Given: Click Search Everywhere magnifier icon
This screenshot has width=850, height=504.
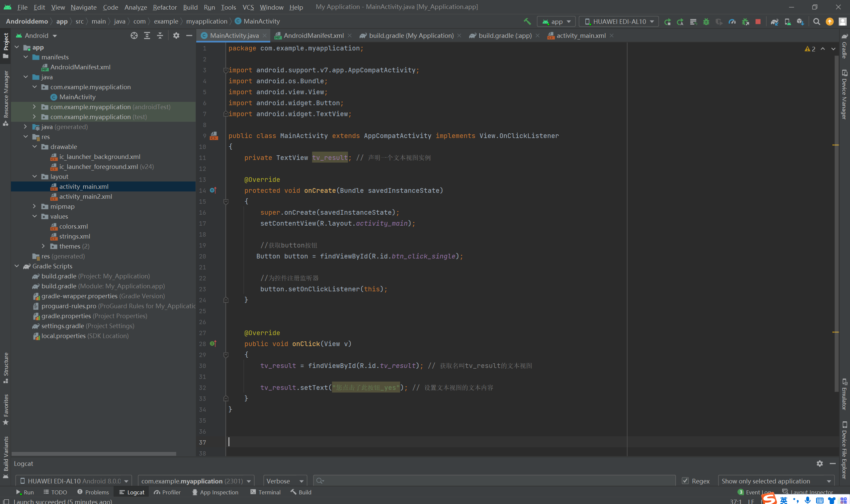Looking at the screenshot, I should 816,21.
